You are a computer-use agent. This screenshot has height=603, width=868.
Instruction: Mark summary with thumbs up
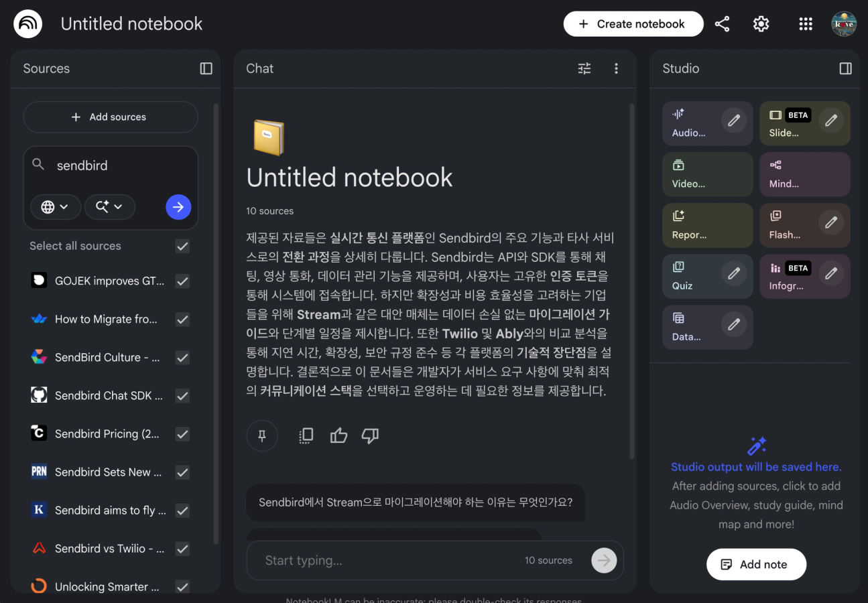(x=338, y=435)
